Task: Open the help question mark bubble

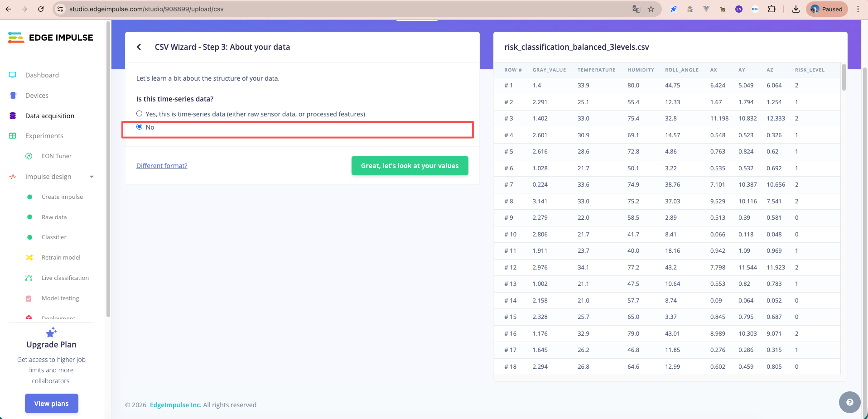Action: coord(849,402)
